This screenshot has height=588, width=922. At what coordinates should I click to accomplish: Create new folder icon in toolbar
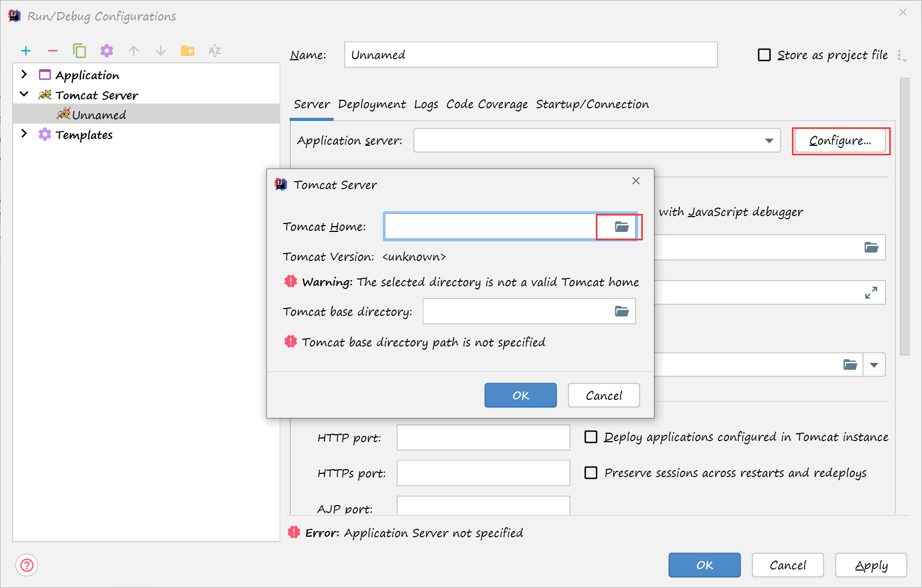188,51
